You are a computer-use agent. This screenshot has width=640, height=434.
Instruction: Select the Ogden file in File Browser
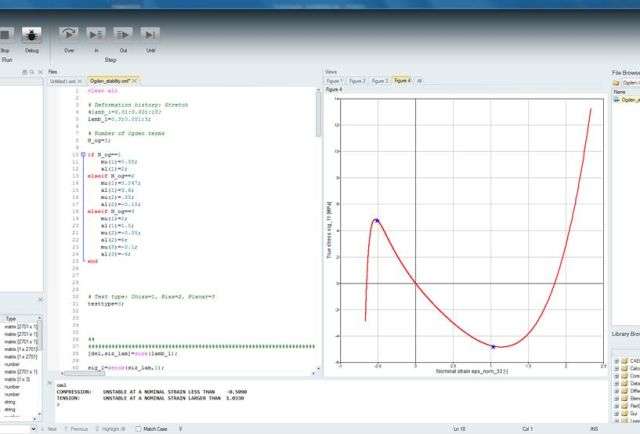[627, 100]
